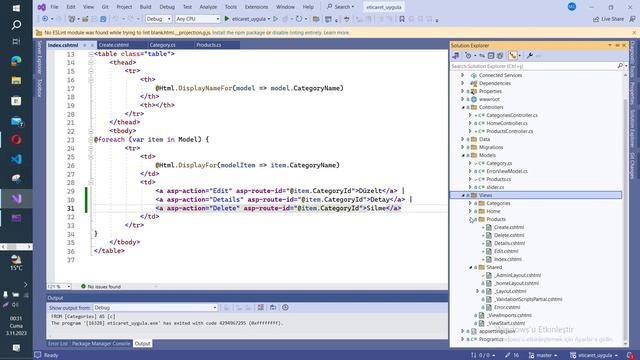Click the Install the npm package link
640x360 pixels.
click(x=238, y=33)
